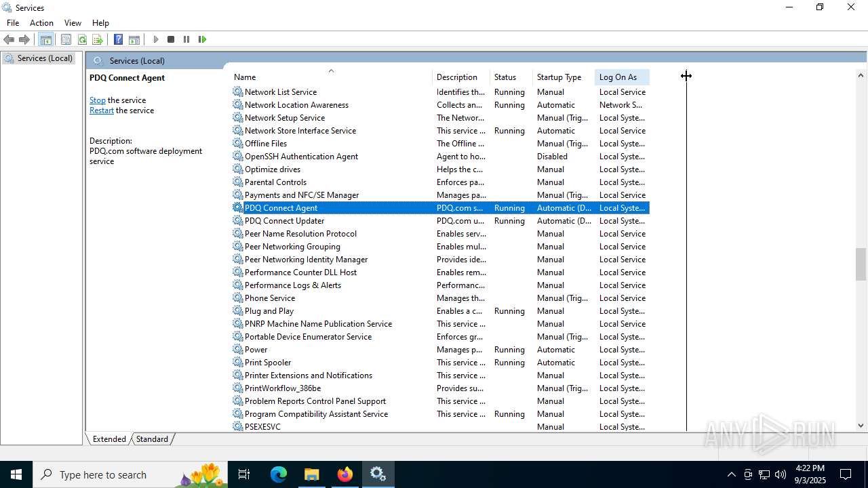Viewport: 868px width, 488px height.
Task: Select the Optimize drives service
Action: 440,169
